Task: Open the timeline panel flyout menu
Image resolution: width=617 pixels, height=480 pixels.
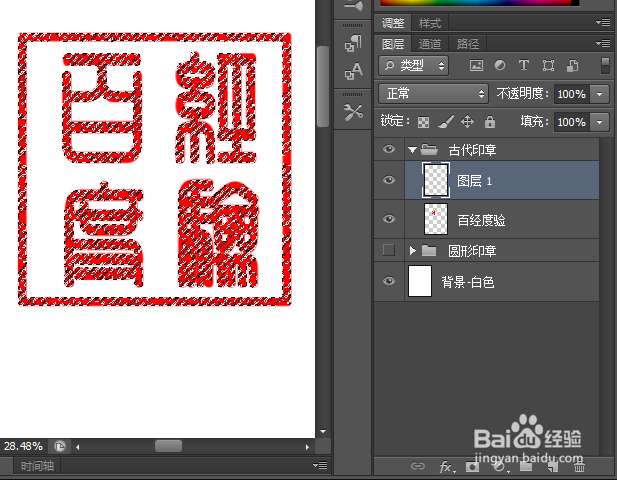Action: tap(320, 466)
